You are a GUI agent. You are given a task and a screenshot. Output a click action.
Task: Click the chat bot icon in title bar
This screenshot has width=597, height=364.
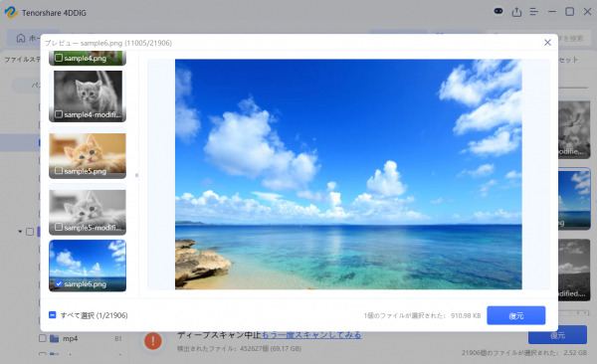[498, 11]
